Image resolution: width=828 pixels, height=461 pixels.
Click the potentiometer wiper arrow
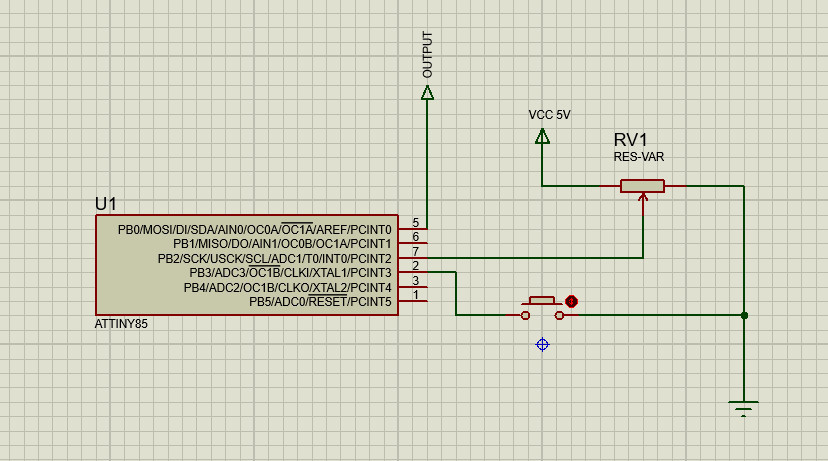643,197
